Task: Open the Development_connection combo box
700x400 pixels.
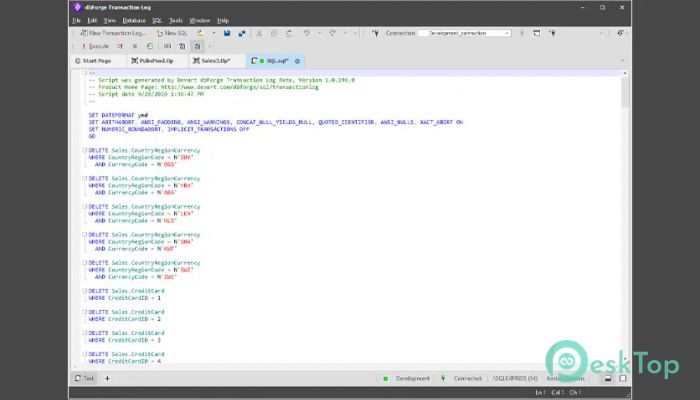Action: tap(464, 33)
